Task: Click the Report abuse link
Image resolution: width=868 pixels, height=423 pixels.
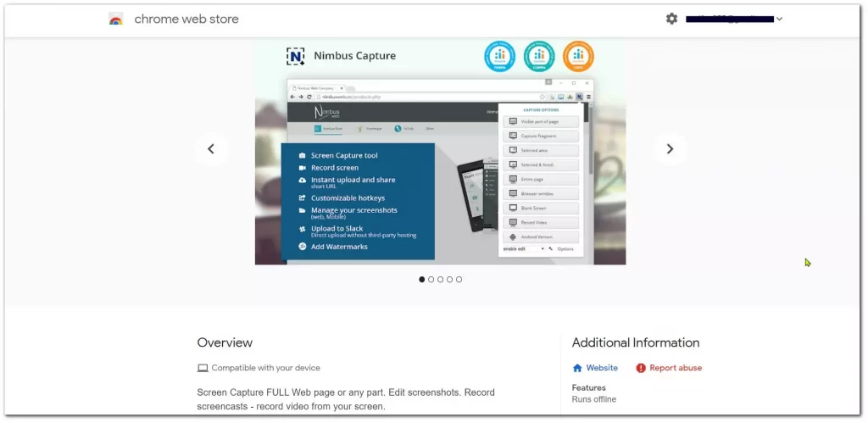Action: tap(676, 368)
